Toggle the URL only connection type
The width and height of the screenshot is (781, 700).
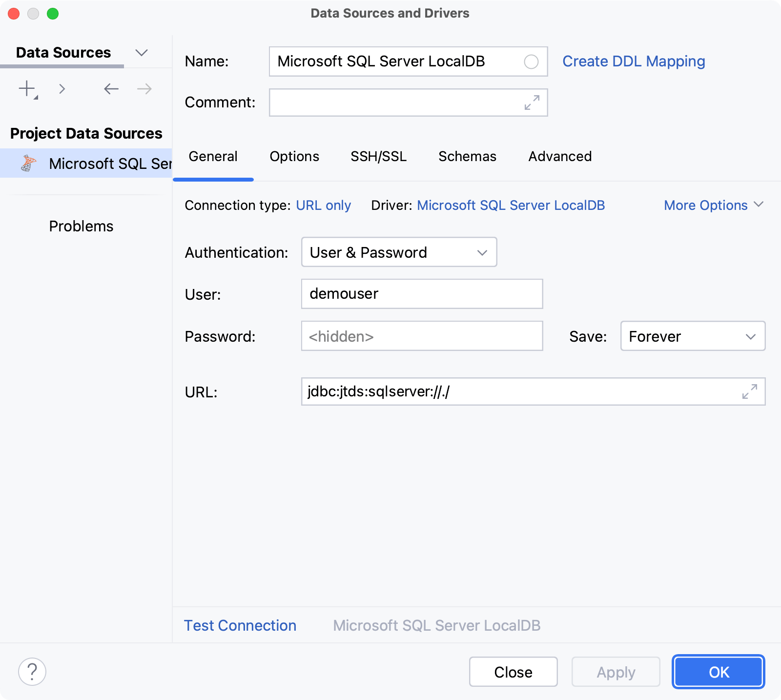pos(324,205)
